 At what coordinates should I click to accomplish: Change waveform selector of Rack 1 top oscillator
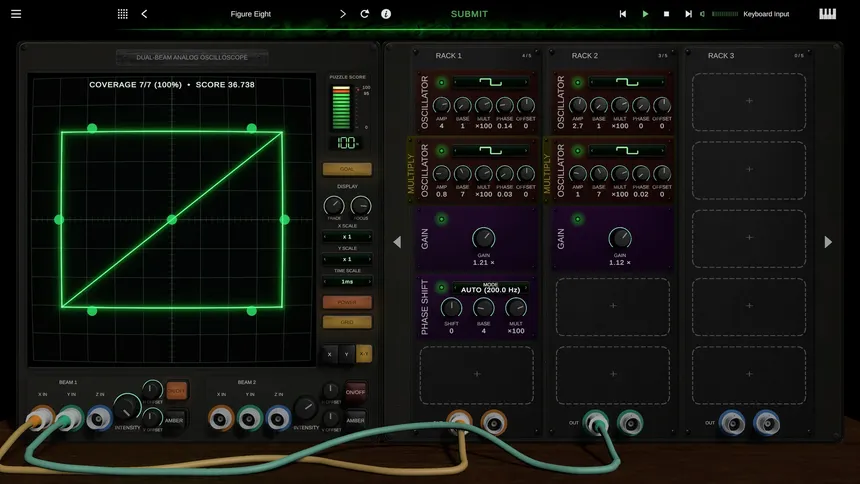coord(490,82)
